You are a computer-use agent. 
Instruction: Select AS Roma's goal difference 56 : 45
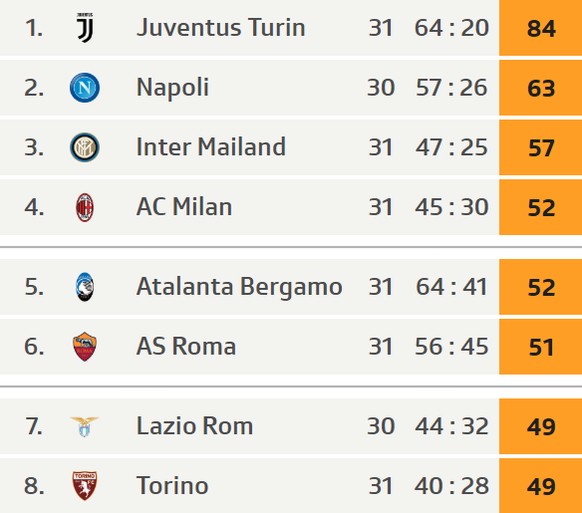(x=451, y=346)
